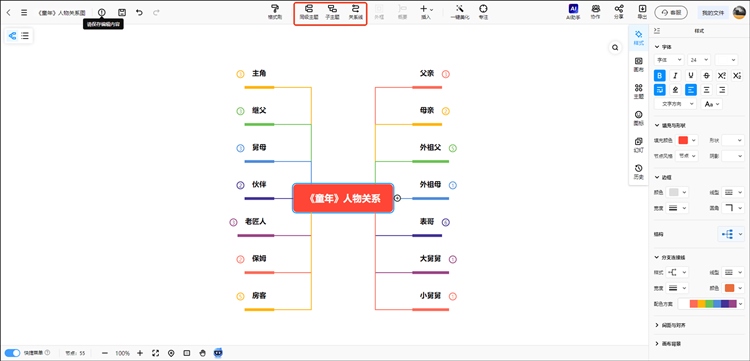This screenshot has height=361, width=750.
Task: Zoom out with the minus button
Action: (105, 353)
